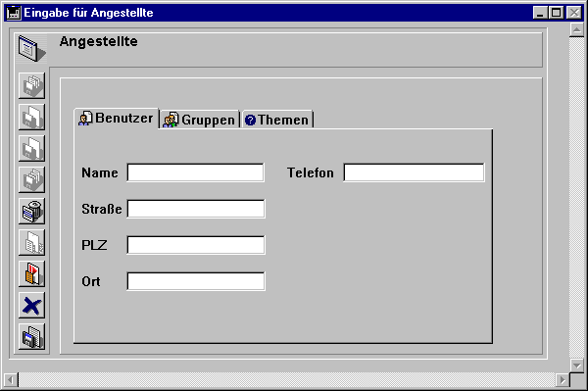Image resolution: width=588 pixels, height=391 pixels.
Task: Click the vertical scrollbar up arrow
Action: click(577, 30)
